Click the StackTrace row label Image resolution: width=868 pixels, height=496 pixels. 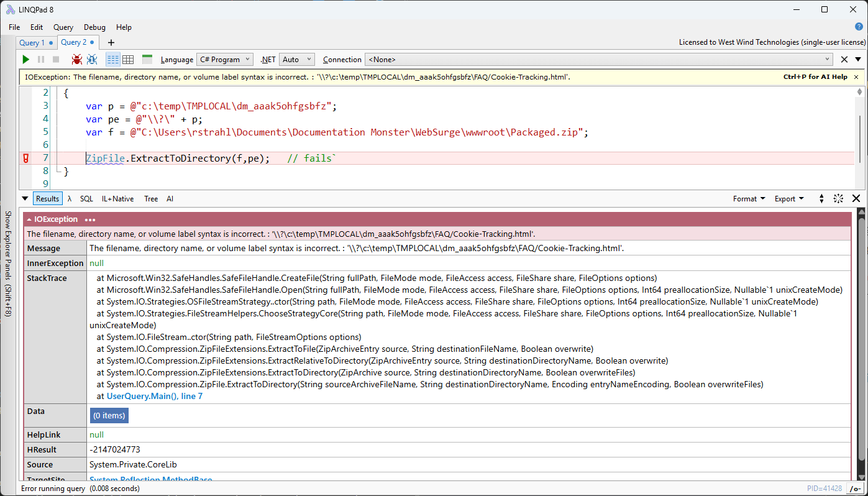[47, 278]
